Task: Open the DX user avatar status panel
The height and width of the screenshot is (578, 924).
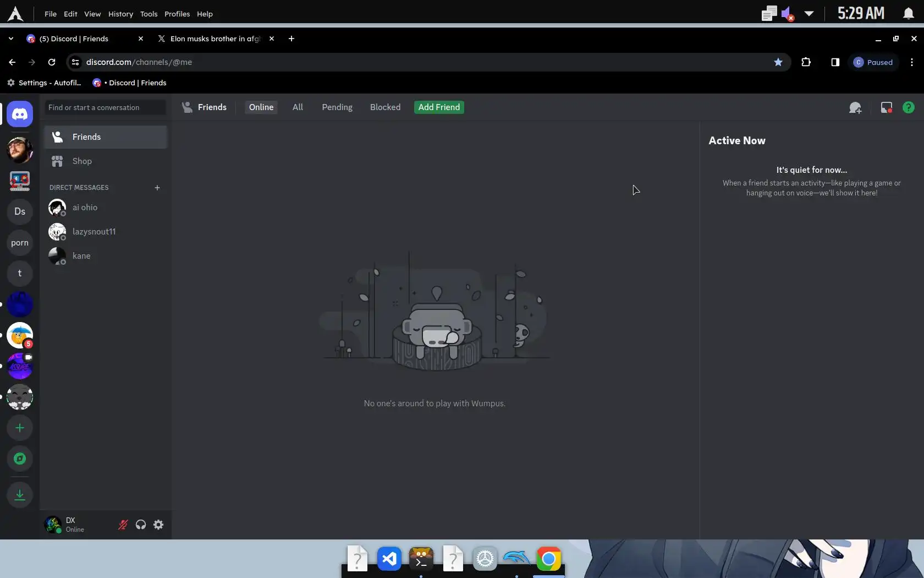Action: (x=53, y=525)
